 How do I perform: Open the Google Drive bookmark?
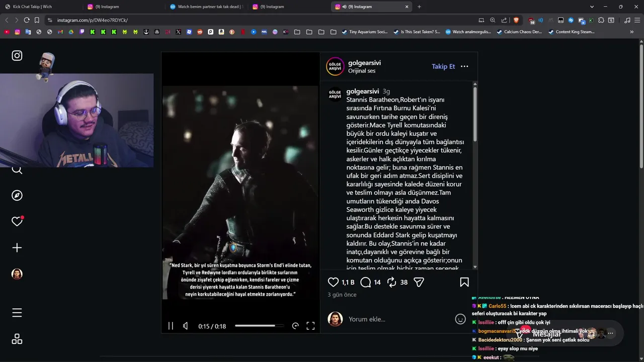click(71, 32)
